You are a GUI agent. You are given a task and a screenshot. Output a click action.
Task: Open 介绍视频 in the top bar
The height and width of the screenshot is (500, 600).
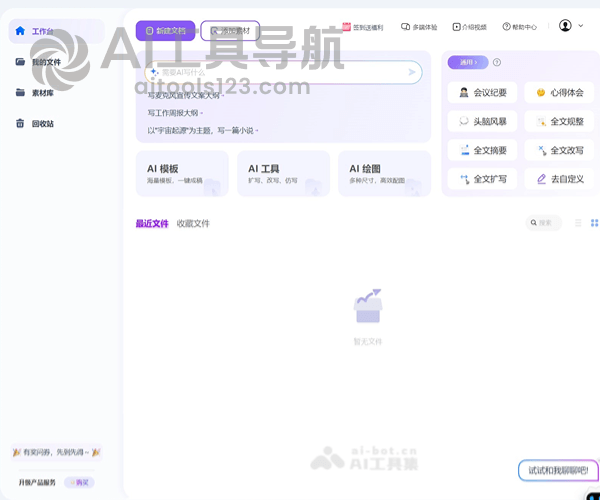[x=470, y=27]
